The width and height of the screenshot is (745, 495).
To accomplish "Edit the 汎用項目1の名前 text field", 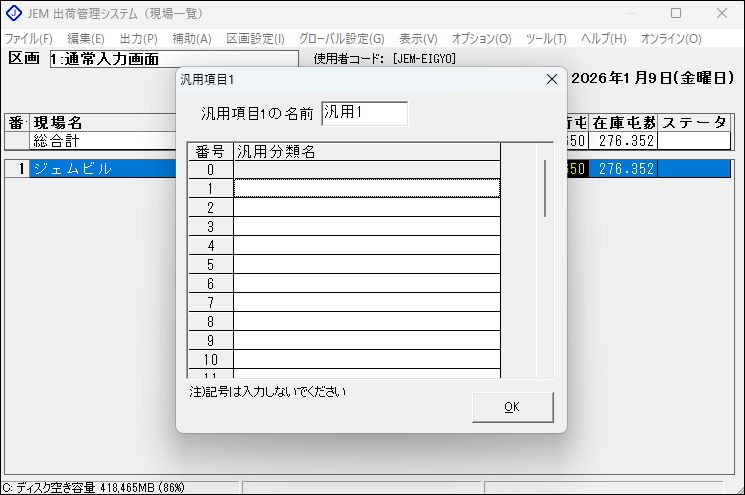I will 364,113.
